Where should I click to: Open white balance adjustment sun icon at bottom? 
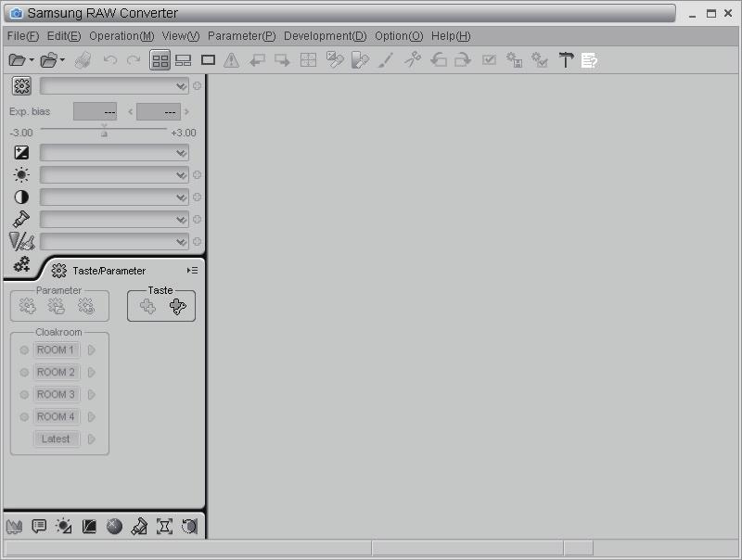(63, 526)
